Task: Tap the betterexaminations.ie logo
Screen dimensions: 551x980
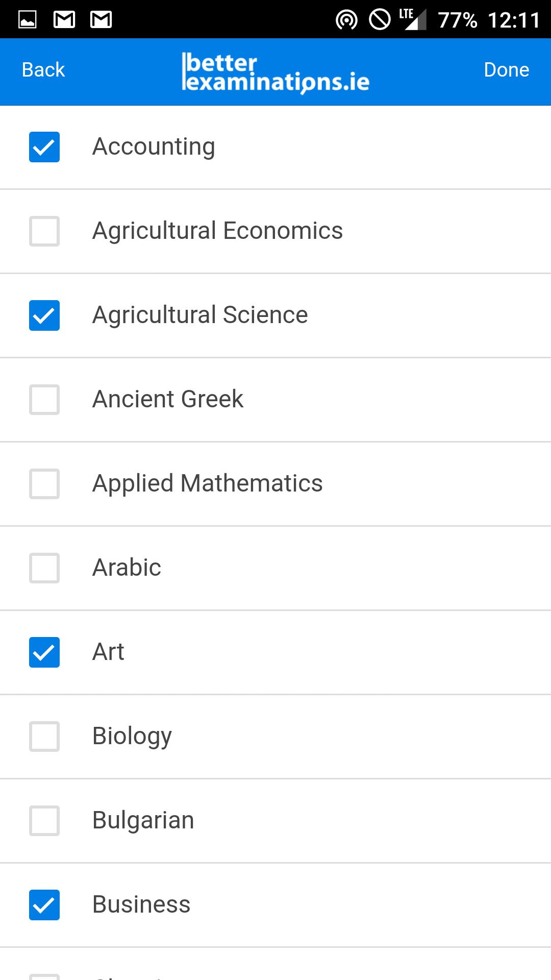Action: click(275, 72)
